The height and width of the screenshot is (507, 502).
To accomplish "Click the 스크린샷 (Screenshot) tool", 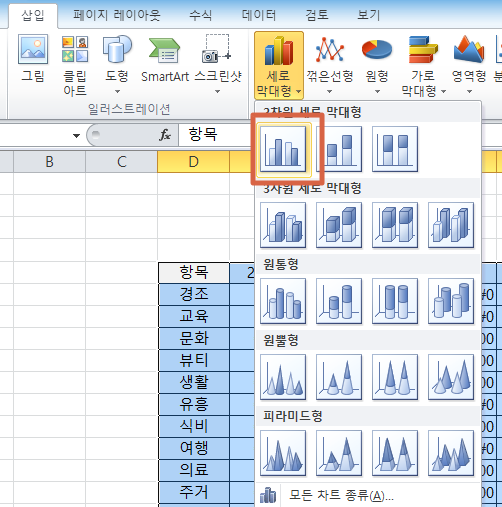I will (217, 64).
